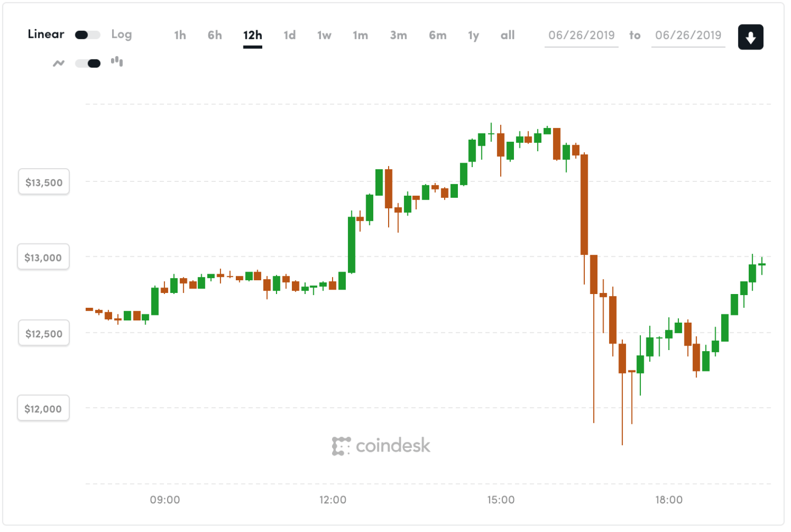Toggle the Linear/Log scale switch

pos(87,35)
